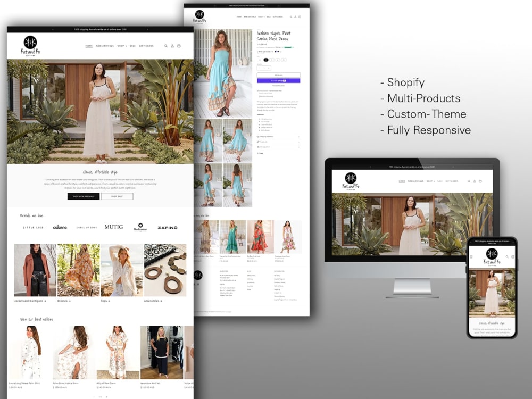Open Abigail Maxi Dress best seller

coord(118,353)
